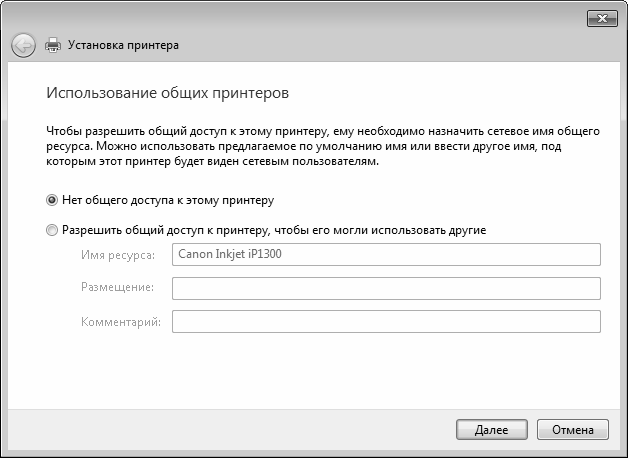The height and width of the screenshot is (458, 628).
Task: Click into the Комментарий text field
Action: pyautogui.click(x=386, y=322)
